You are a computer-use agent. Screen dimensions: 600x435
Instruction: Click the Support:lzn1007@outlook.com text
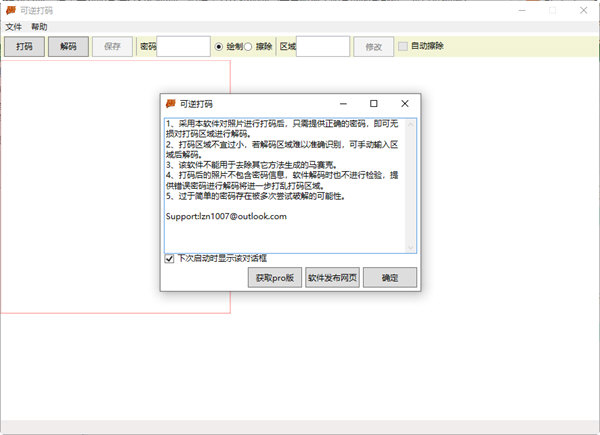coord(226,216)
